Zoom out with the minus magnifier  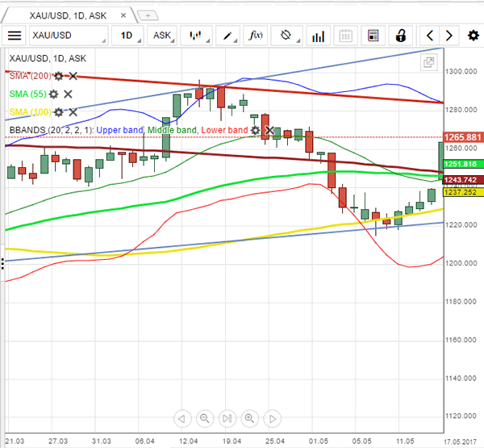(x=205, y=419)
